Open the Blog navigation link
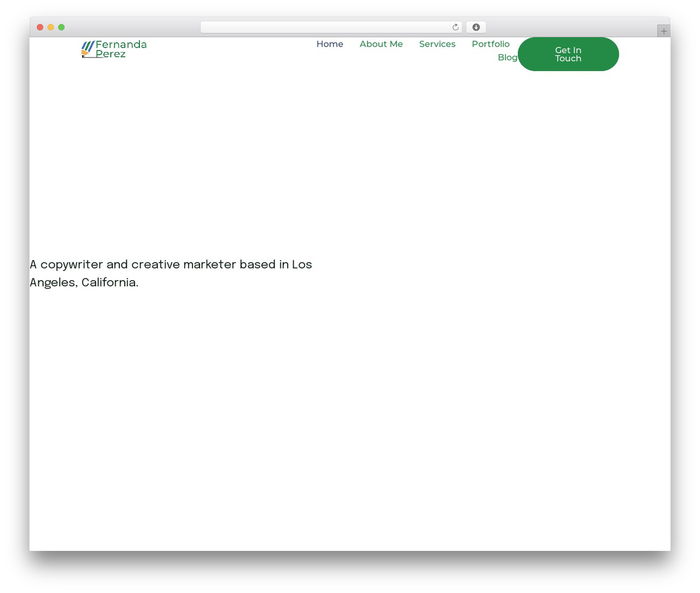This screenshot has width=700, height=593. 507,57
